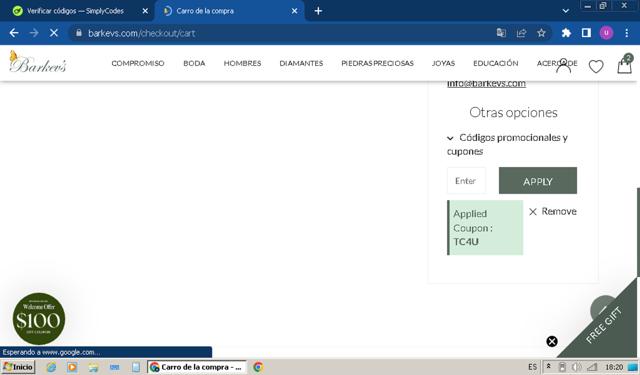Close the Verificar códigos SimplyCodes tab
The height and width of the screenshot is (375, 640).
(x=145, y=11)
